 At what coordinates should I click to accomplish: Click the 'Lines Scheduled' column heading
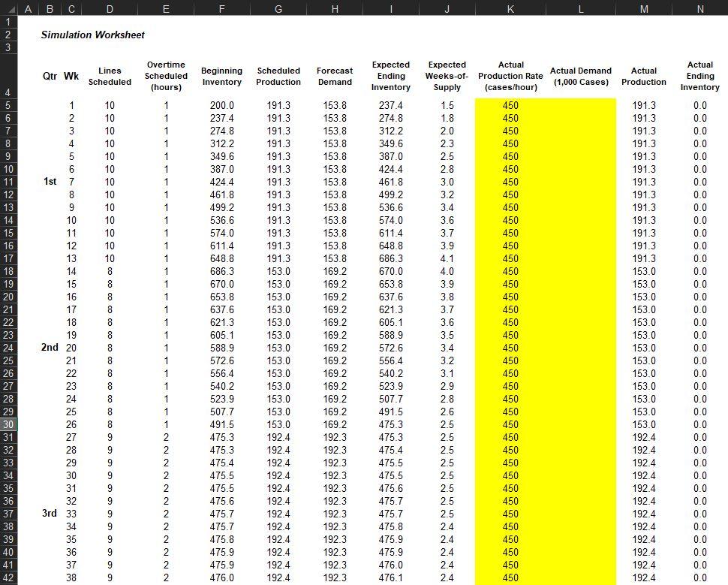click(110, 76)
